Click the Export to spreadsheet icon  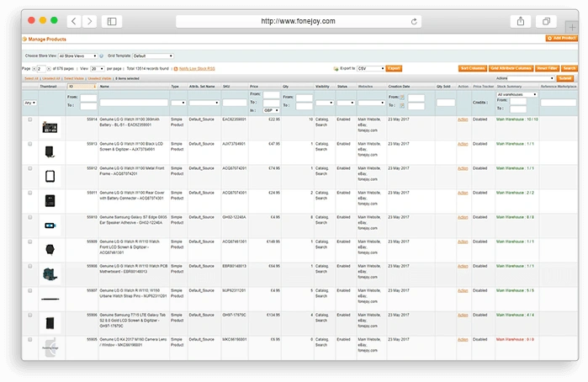(336, 69)
